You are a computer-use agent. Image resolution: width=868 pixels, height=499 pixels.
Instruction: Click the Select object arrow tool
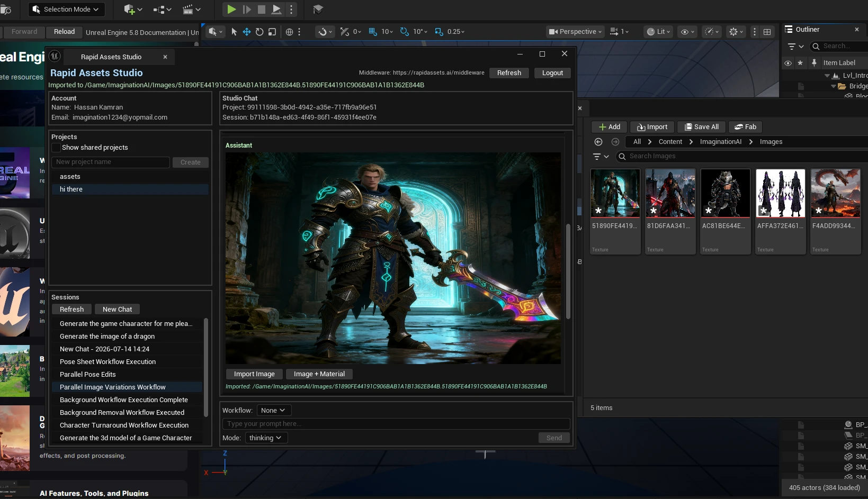point(234,32)
